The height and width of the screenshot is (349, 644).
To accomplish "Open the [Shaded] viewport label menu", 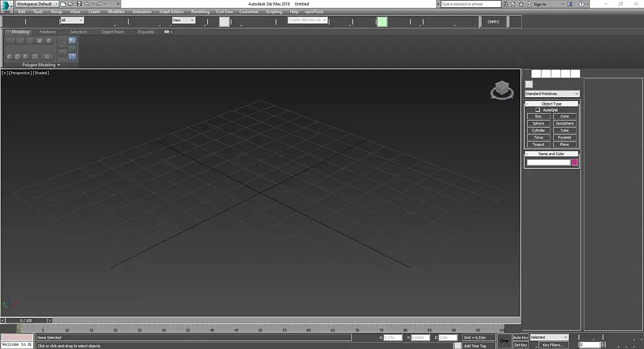I will tap(41, 73).
